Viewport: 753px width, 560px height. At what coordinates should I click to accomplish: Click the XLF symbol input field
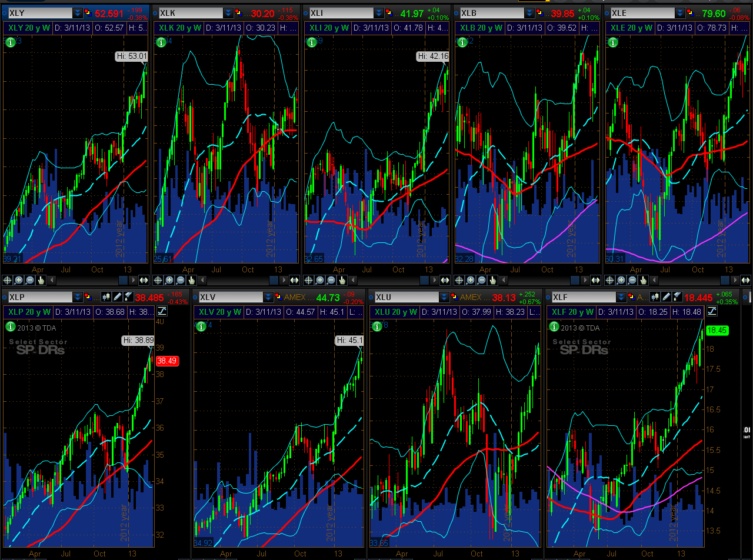(x=584, y=297)
